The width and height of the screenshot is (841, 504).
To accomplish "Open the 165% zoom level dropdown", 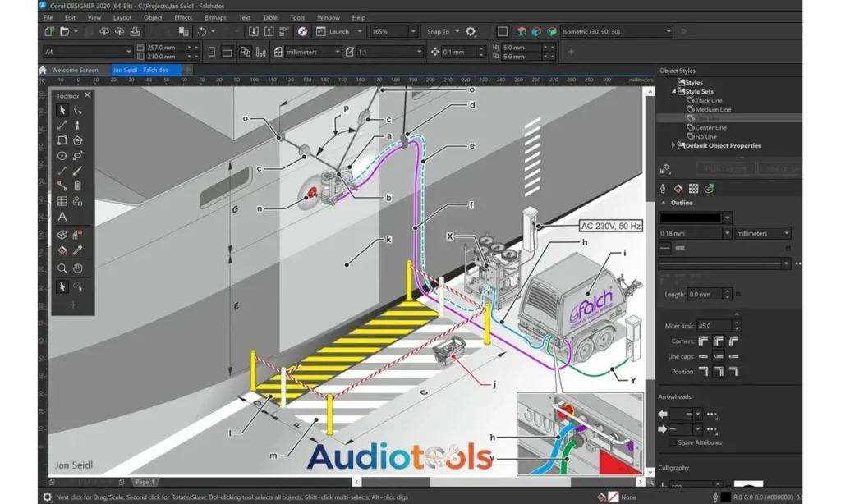I will pyautogui.click(x=413, y=31).
